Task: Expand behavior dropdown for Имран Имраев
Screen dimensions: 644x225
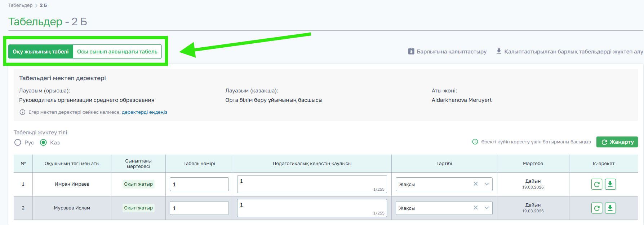Action: [x=487, y=184]
